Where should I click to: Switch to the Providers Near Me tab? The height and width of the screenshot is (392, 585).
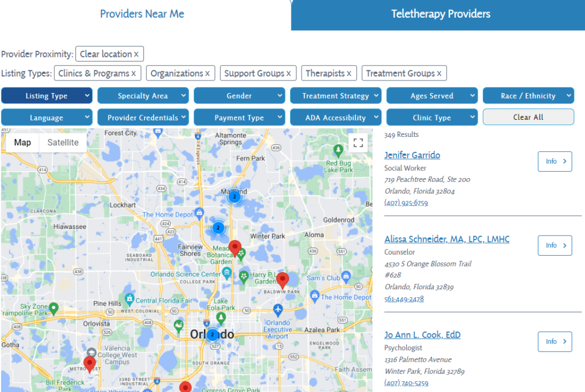click(142, 14)
